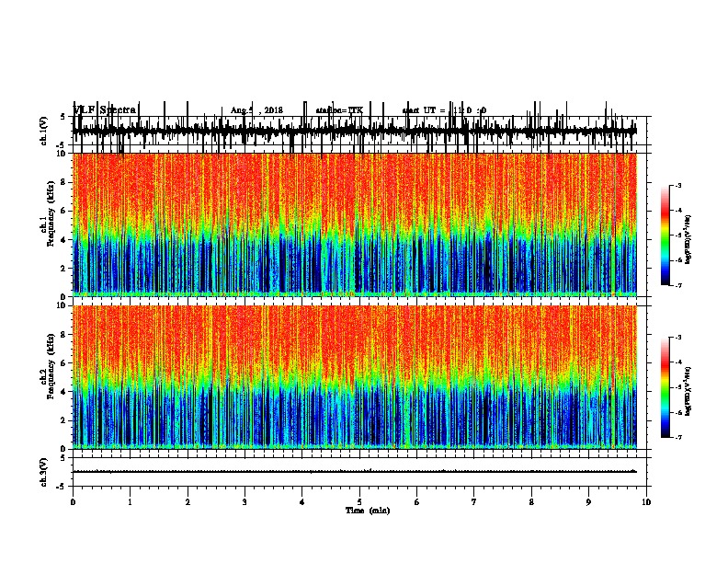
Task: Click the ch.1 color bar log(PSD) label
Action: pyautogui.click(x=688, y=240)
